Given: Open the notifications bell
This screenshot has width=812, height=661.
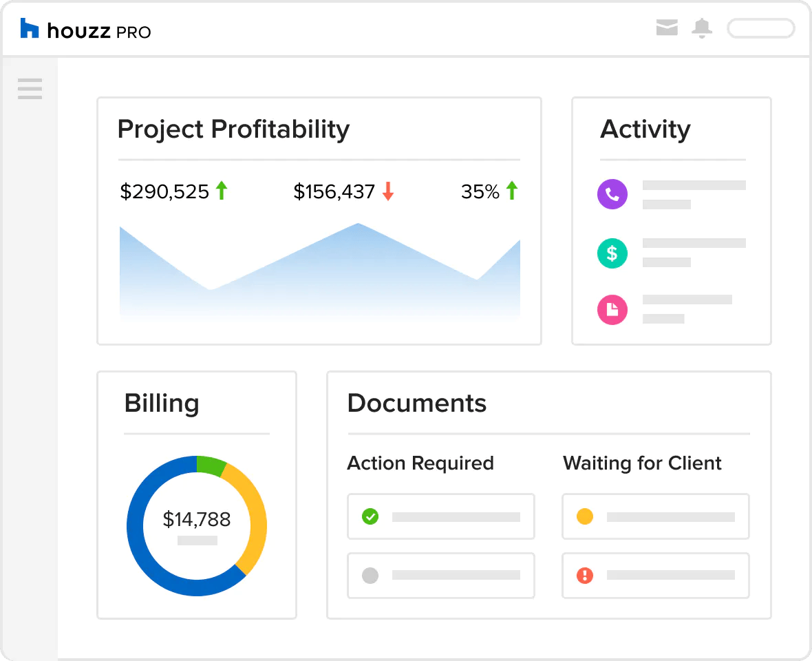Looking at the screenshot, I should (702, 28).
